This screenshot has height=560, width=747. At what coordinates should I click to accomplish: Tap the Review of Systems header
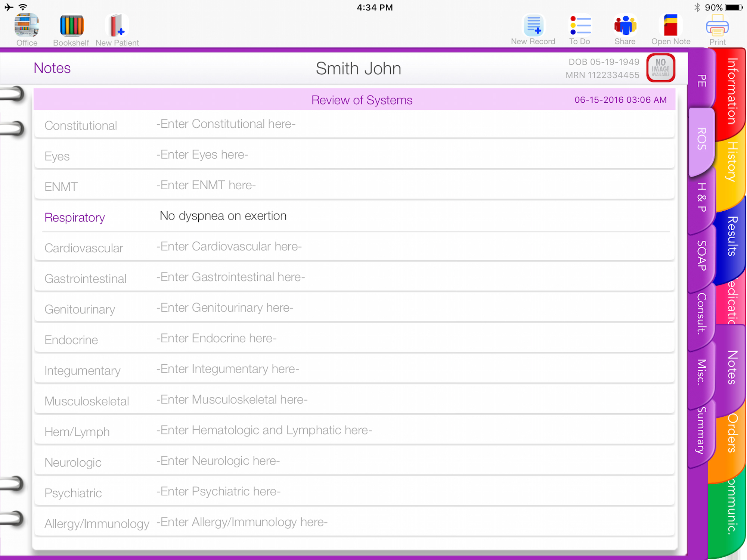[x=362, y=100]
